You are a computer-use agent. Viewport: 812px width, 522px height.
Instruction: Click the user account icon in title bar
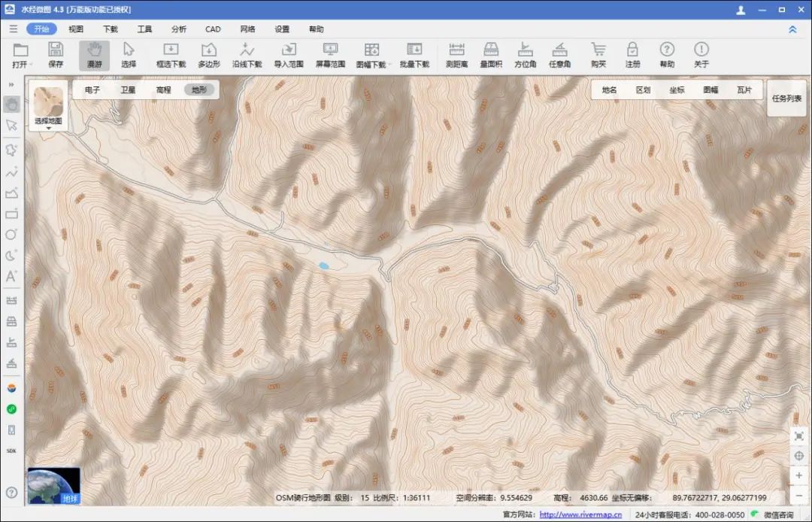[741, 10]
